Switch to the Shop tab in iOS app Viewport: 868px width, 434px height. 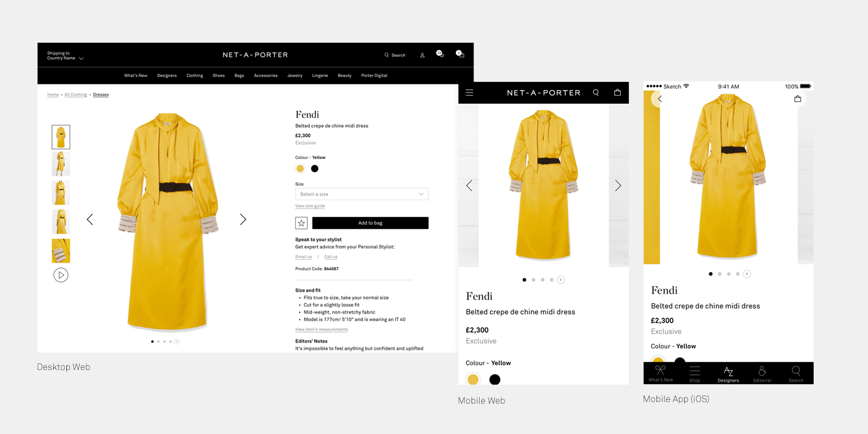[695, 373]
